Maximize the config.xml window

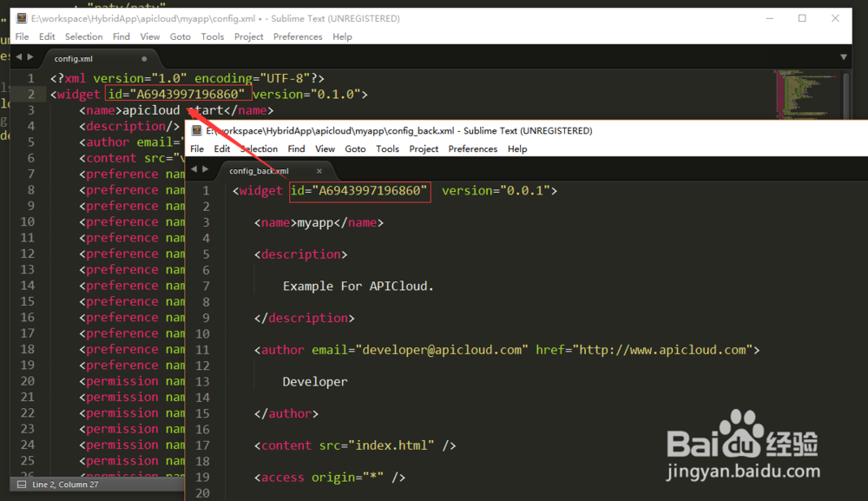pyautogui.click(x=802, y=18)
